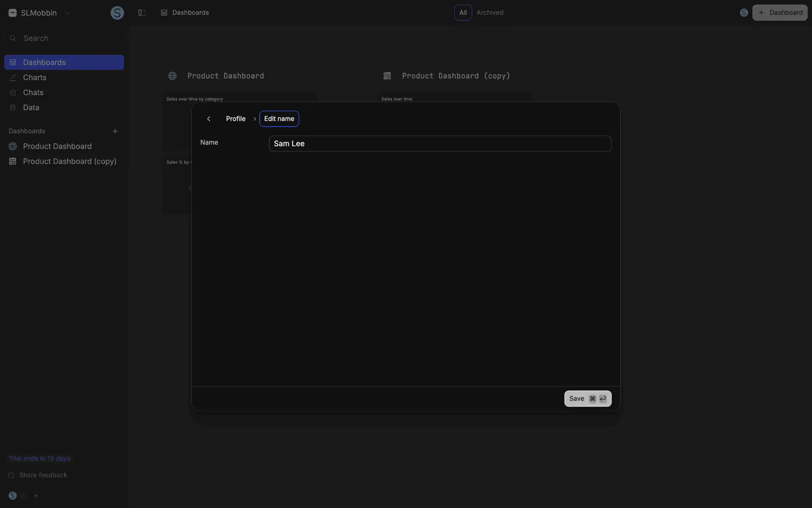Image resolution: width=812 pixels, height=508 pixels.
Task: Toggle the sidebar collapse icon
Action: (142, 13)
